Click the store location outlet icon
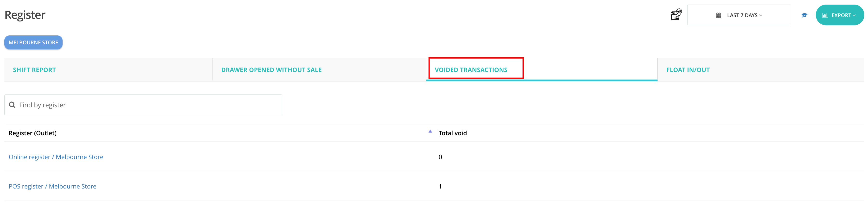 [676, 14]
